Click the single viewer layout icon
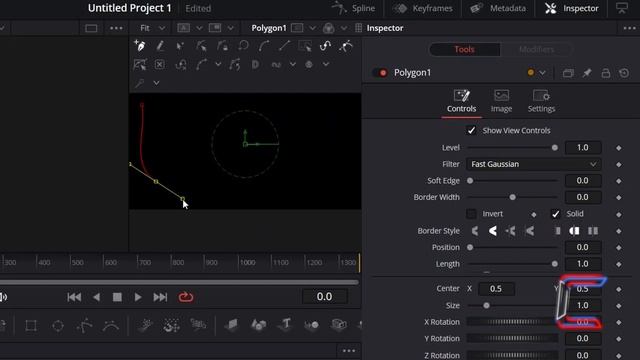Screen dimensions: 640x360 91,28
